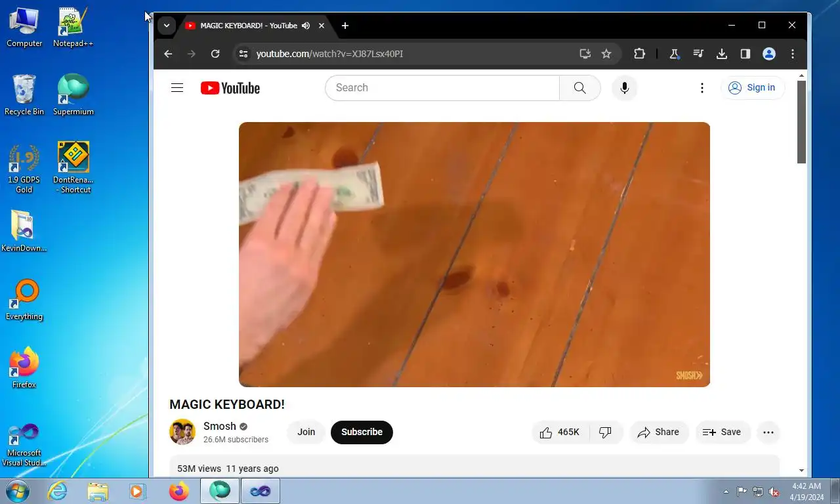Screen dimensions: 840x504
Task: Open the Smosh channel name link
Action: click(x=219, y=426)
